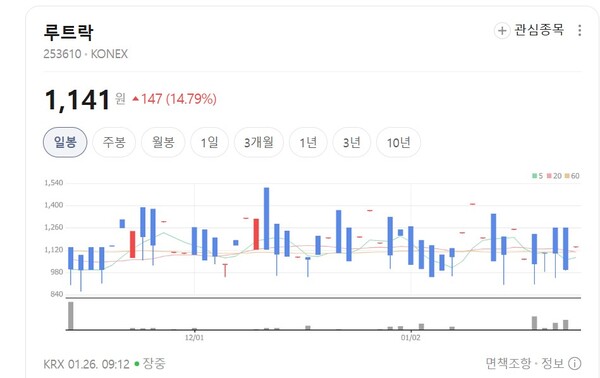Click the large first volume bar at chart left
Image resolution: width=600 pixels, height=378 pixels.
71,316
